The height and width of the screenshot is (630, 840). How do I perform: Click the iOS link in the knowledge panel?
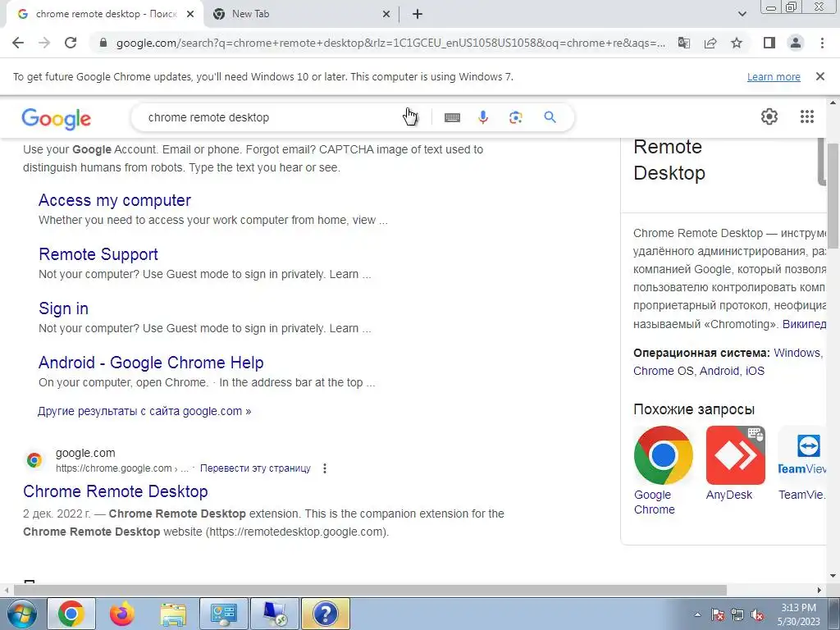pyautogui.click(x=755, y=371)
